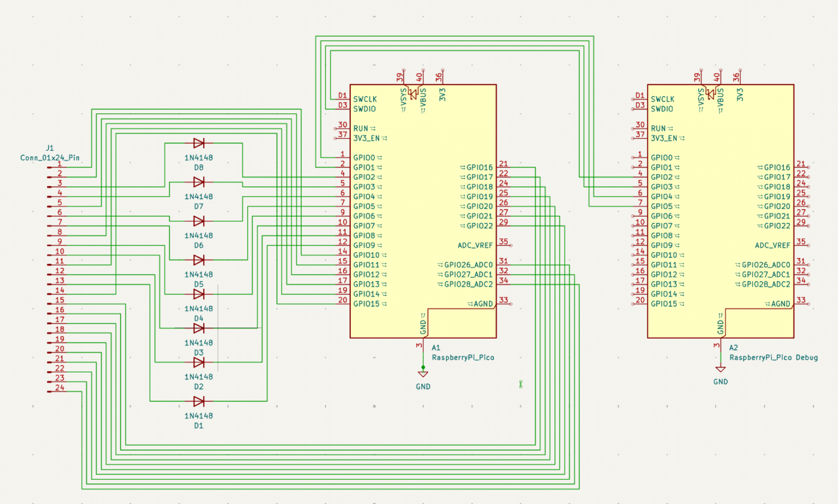Click the GND power symbol below A2
The height and width of the screenshot is (504, 838).
(721, 369)
